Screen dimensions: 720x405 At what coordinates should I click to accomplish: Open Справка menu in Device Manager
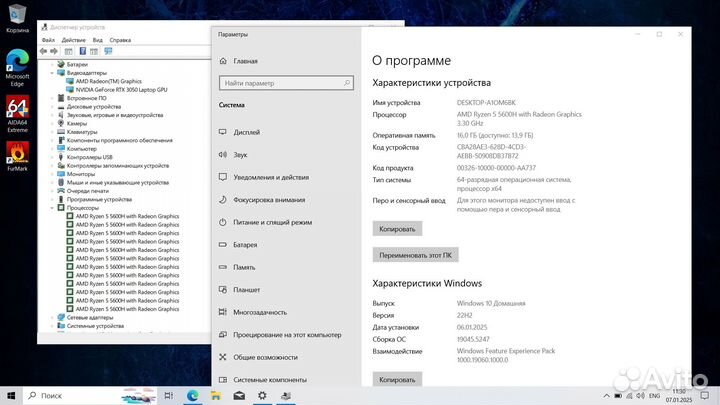click(120, 40)
